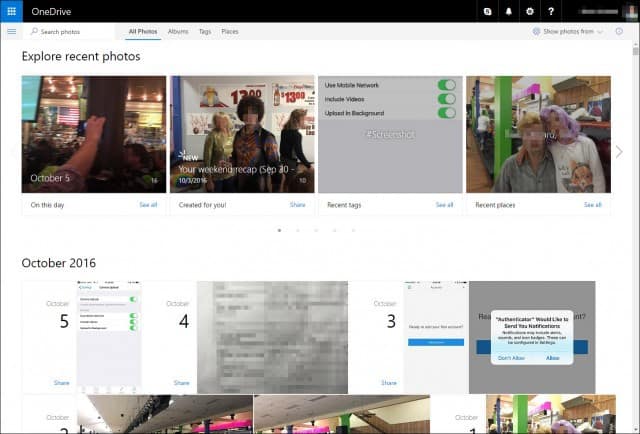The width and height of the screenshot is (640, 434).
Task: Select the third carousel page dot
Action: [316, 230]
